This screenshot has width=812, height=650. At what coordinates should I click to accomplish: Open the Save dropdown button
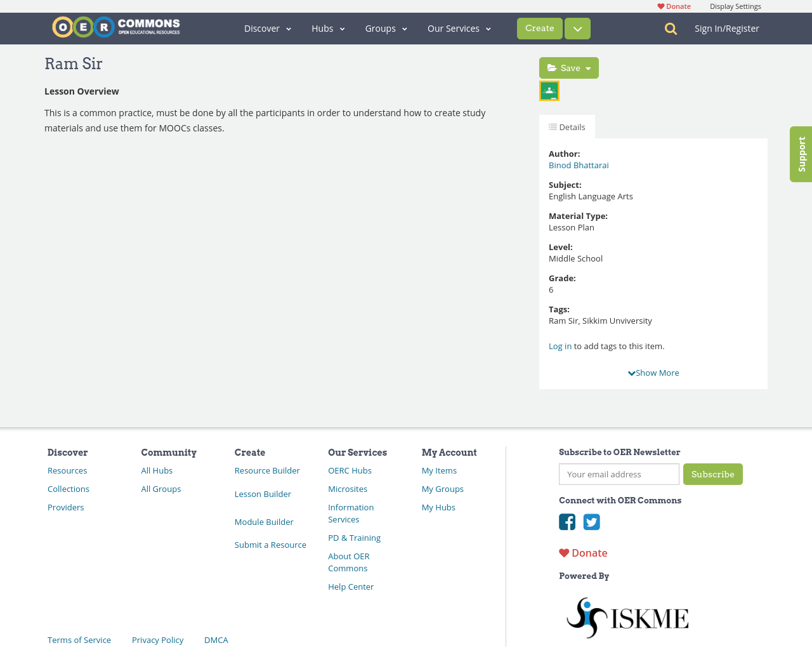[x=569, y=68]
